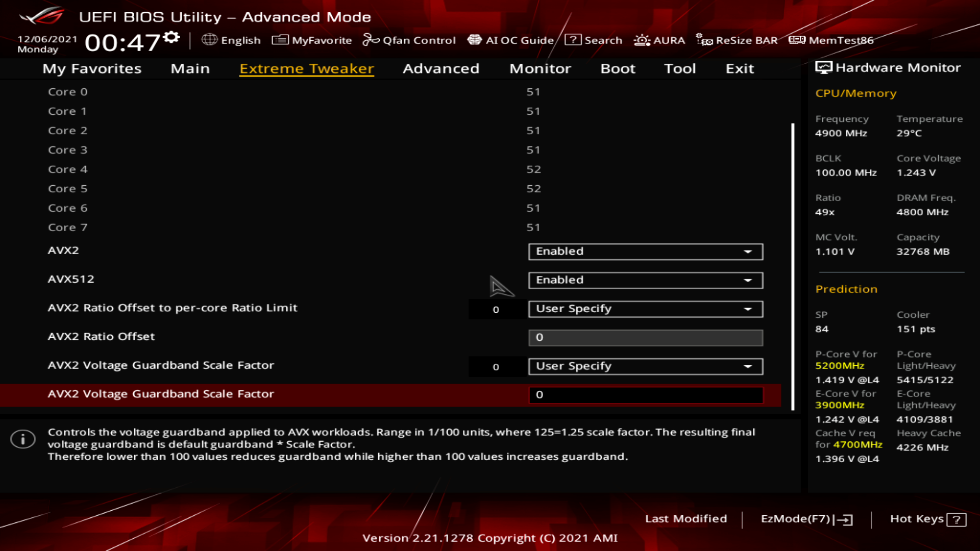This screenshot has height=551, width=980.
Task: Click the English language globe icon
Action: (209, 40)
